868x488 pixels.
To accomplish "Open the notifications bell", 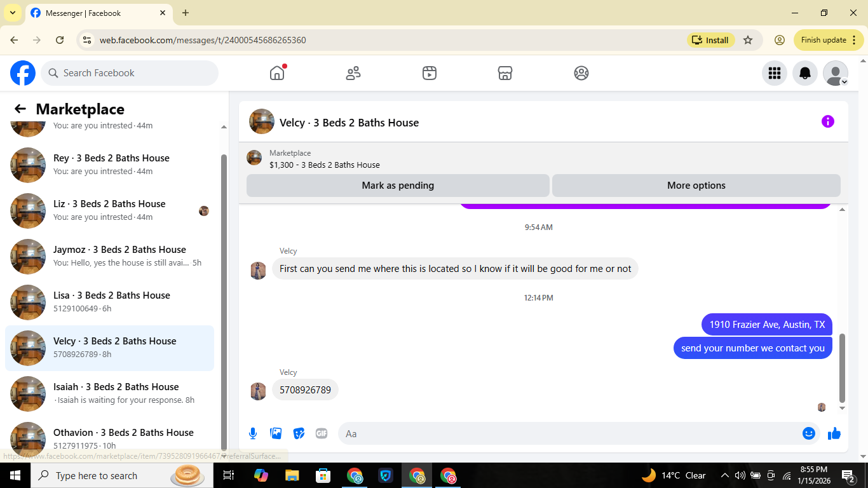I will [x=805, y=73].
